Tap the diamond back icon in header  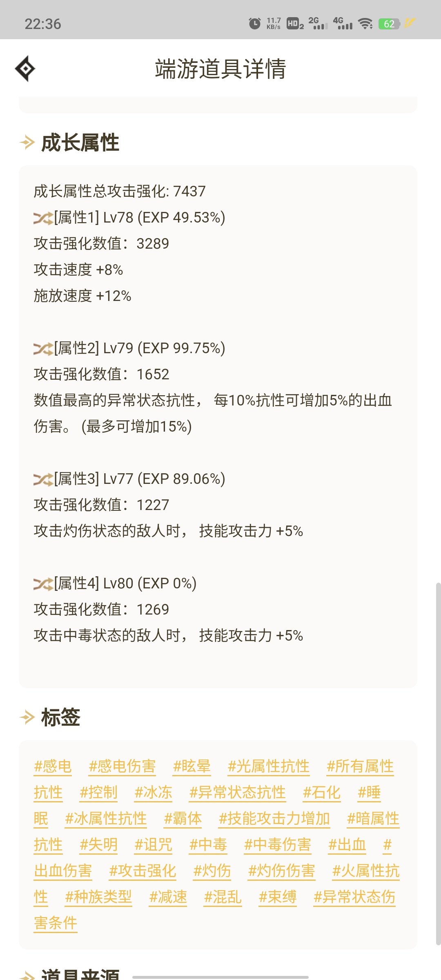pos(25,69)
